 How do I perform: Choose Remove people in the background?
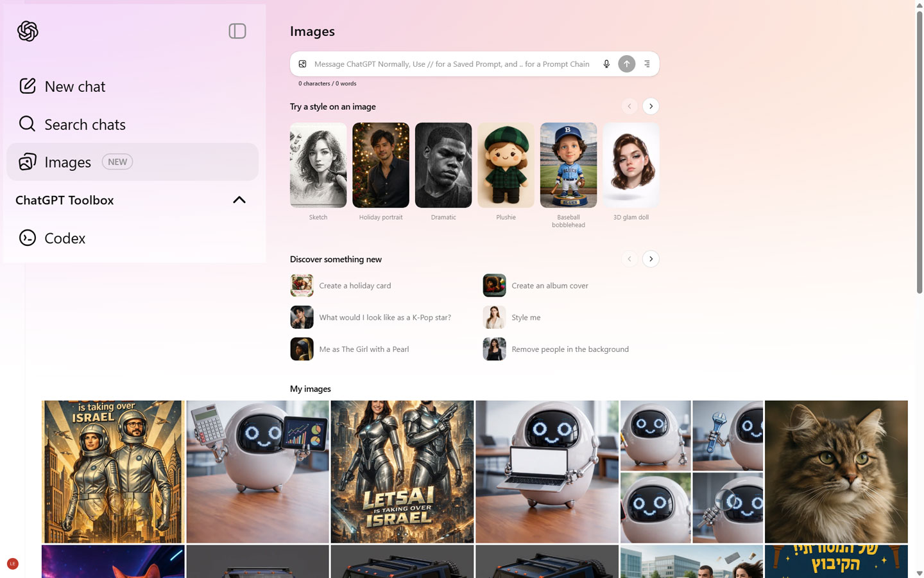pos(569,349)
